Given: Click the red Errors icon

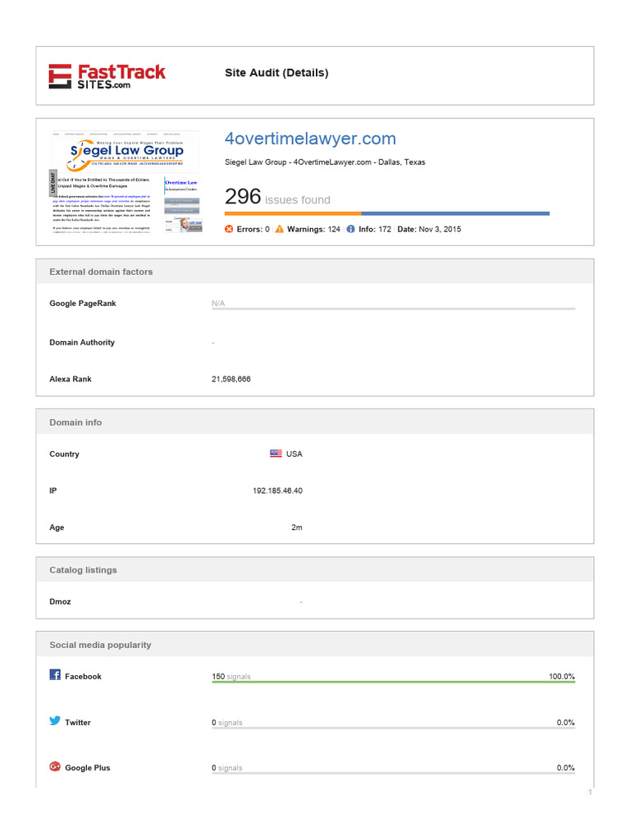Looking at the screenshot, I should click(x=229, y=229).
